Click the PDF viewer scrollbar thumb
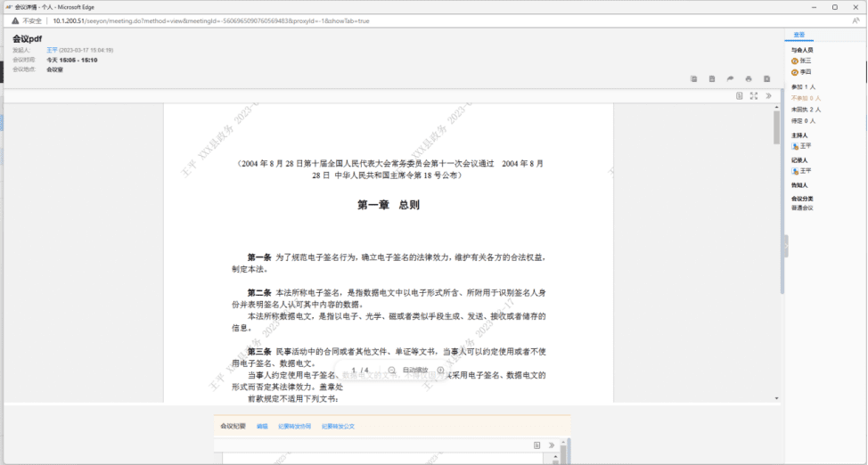The height and width of the screenshot is (465, 868). 777,127
